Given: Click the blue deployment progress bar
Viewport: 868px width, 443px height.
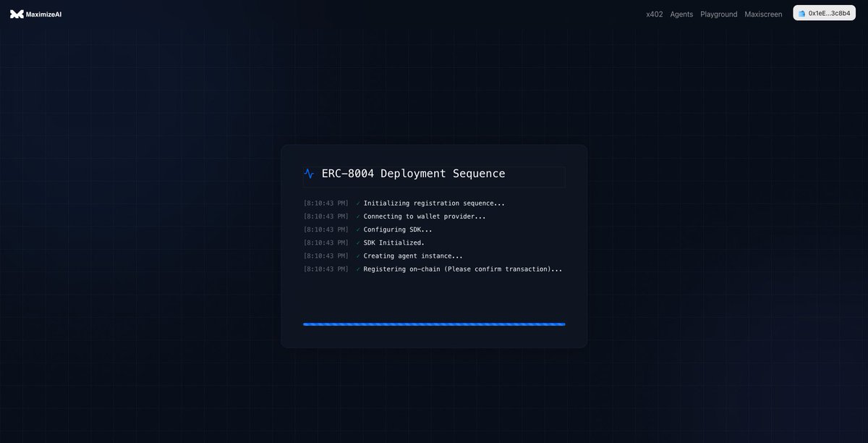Looking at the screenshot, I should 434,324.
